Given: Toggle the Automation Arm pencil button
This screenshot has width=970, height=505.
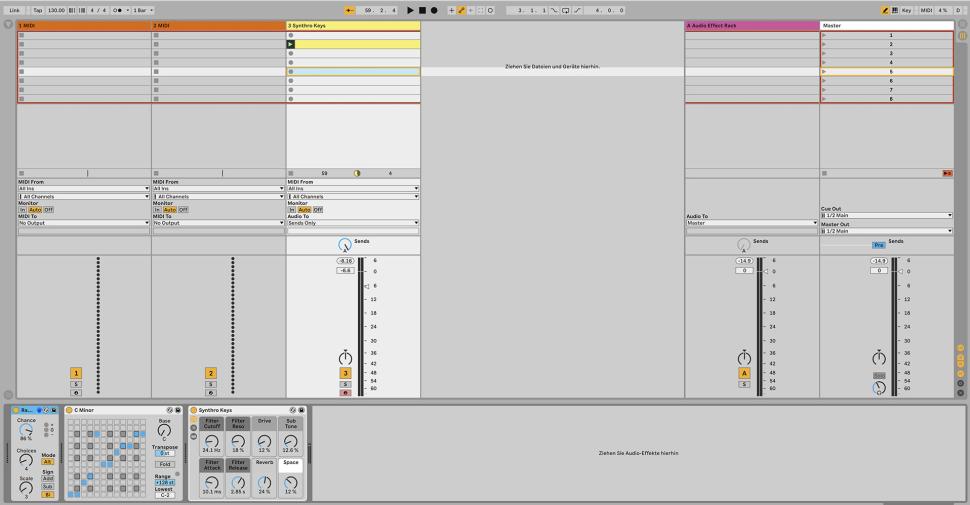Looking at the screenshot, I should pyautogui.click(x=461, y=11).
